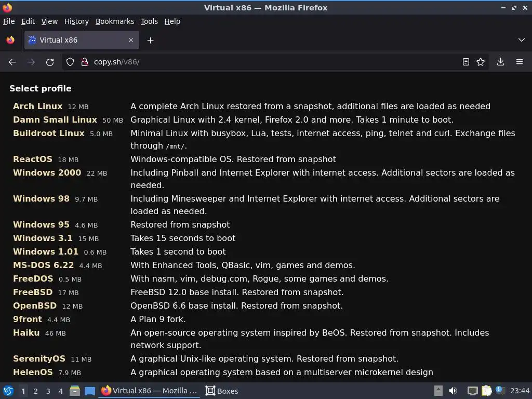Switch to workspace 4
Viewport: 532px width, 399px height.
click(60, 391)
